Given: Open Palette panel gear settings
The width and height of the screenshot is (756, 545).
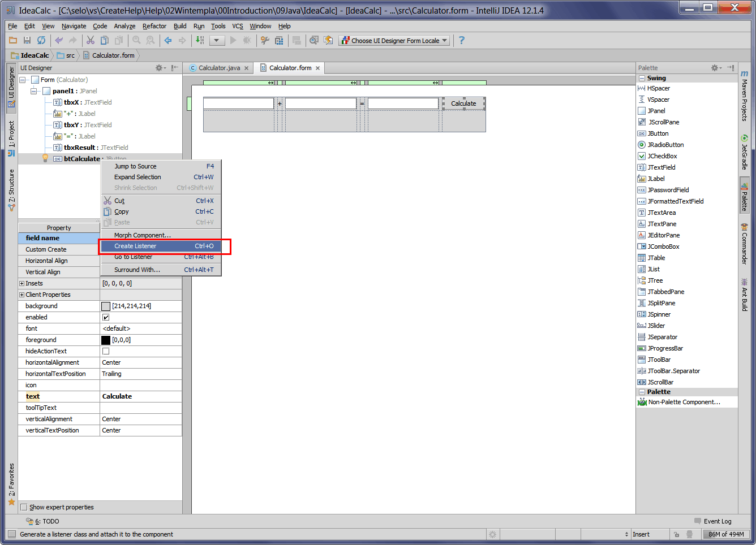Looking at the screenshot, I should [716, 68].
